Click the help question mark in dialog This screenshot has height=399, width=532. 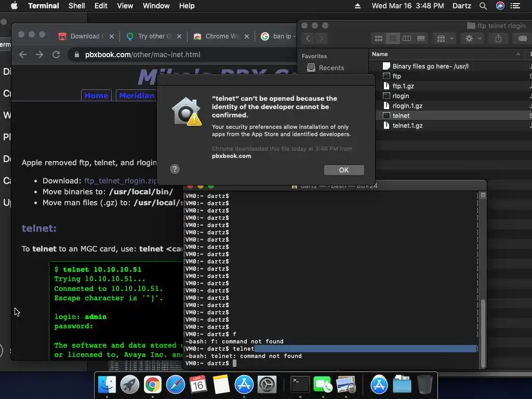pyautogui.click(x=175, y=169)
